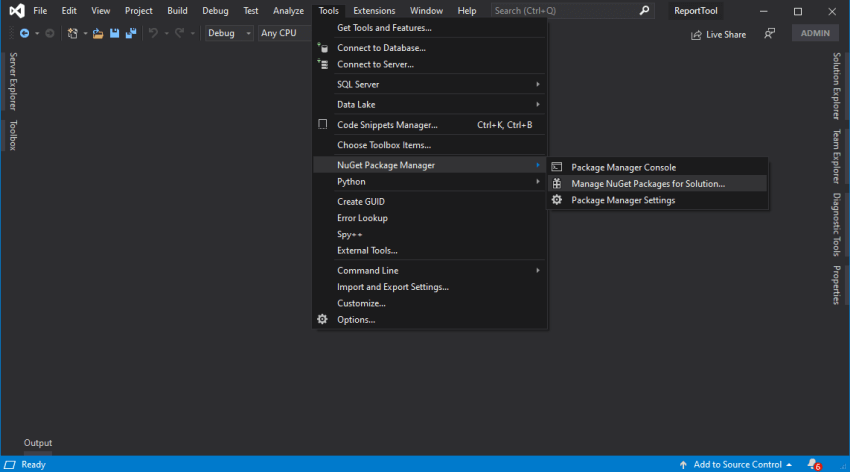Click the Package Manager Console icon
Screen dimensions: 850x472
(x=557, y=167)
